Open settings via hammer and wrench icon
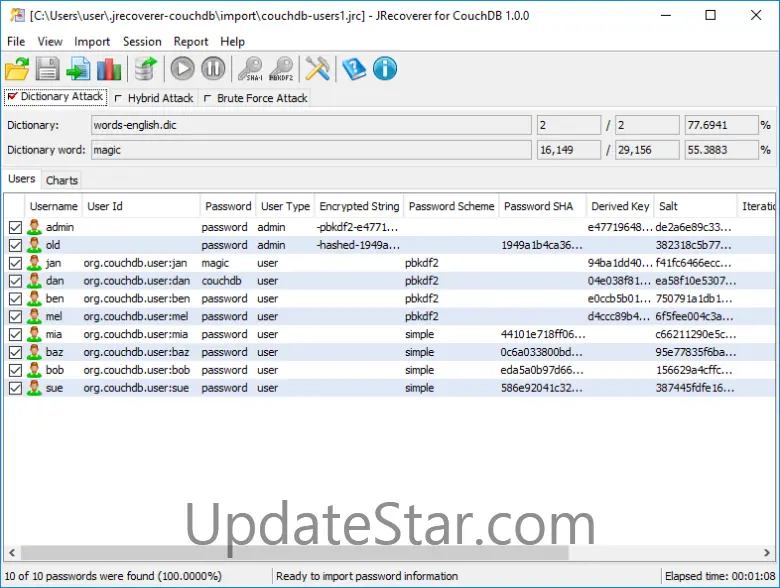Image resolution: width=780 pixels, height=588 pixels. click(317, 69)
